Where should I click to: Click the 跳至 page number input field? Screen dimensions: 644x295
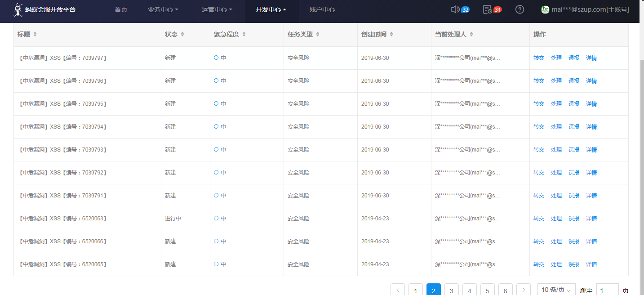607,291
